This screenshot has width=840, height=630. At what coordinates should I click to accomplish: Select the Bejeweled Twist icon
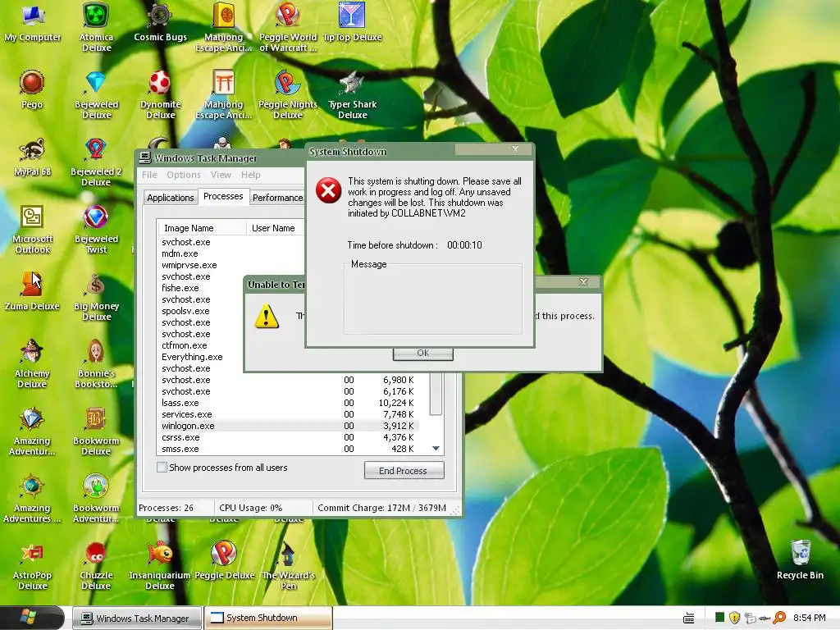pyautogui.click(x=96, y=230)
